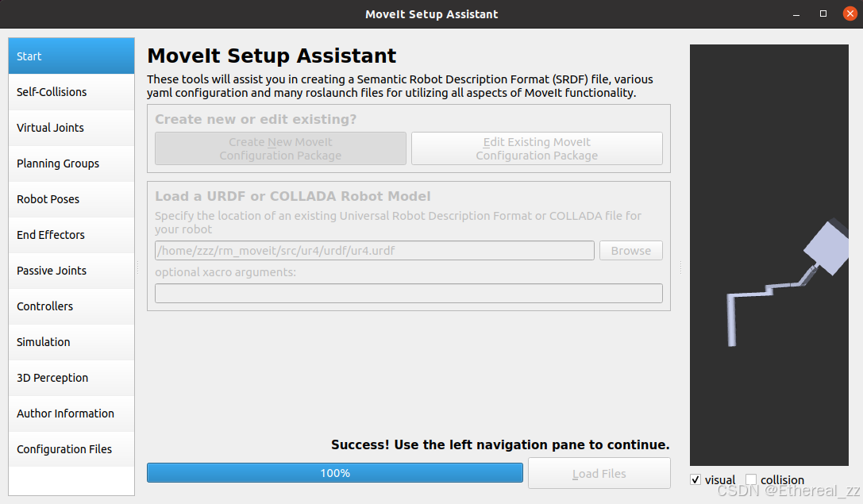Click the 'Load a URDF or COLLADA Robot Model' heading

tap(293, 196)
